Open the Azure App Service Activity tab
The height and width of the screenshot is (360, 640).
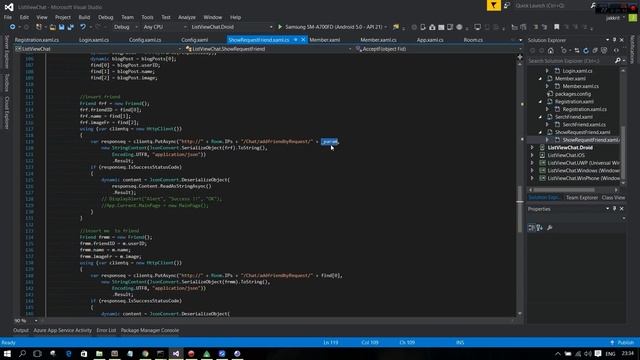click(x=62, y=330)
